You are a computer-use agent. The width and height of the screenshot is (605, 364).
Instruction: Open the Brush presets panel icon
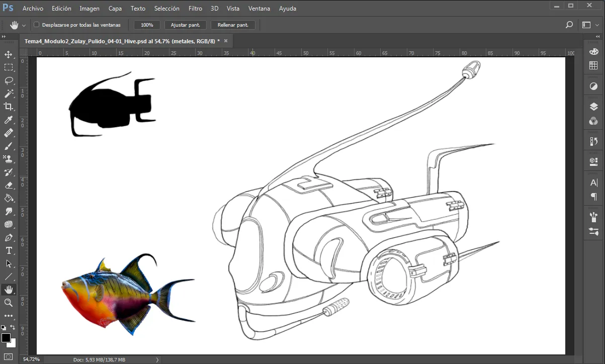(593, 217)
